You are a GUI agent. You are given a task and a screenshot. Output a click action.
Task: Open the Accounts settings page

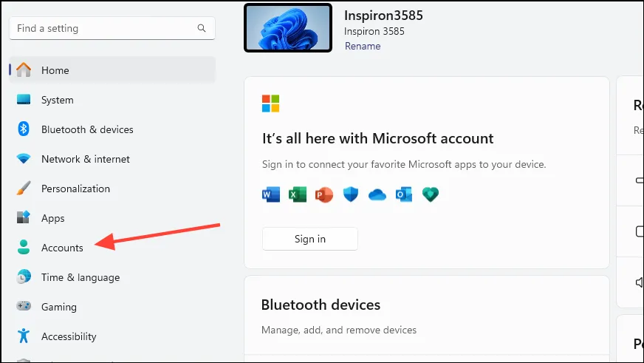click(62, 248)
